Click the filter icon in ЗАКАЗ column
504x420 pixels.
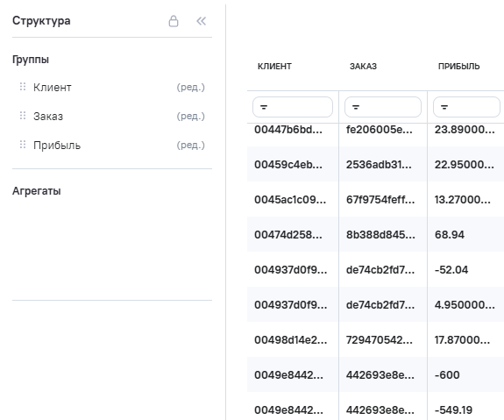pyautogui.click(x=356, y=107)
